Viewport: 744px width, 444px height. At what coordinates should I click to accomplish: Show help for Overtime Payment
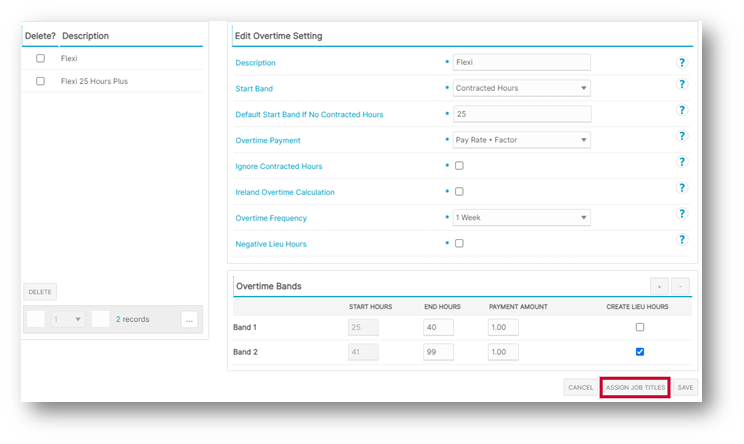682,136
